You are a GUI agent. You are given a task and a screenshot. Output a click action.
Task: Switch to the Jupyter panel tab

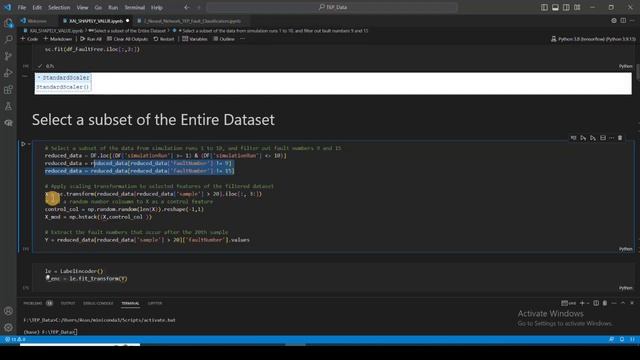coord(155,303)
